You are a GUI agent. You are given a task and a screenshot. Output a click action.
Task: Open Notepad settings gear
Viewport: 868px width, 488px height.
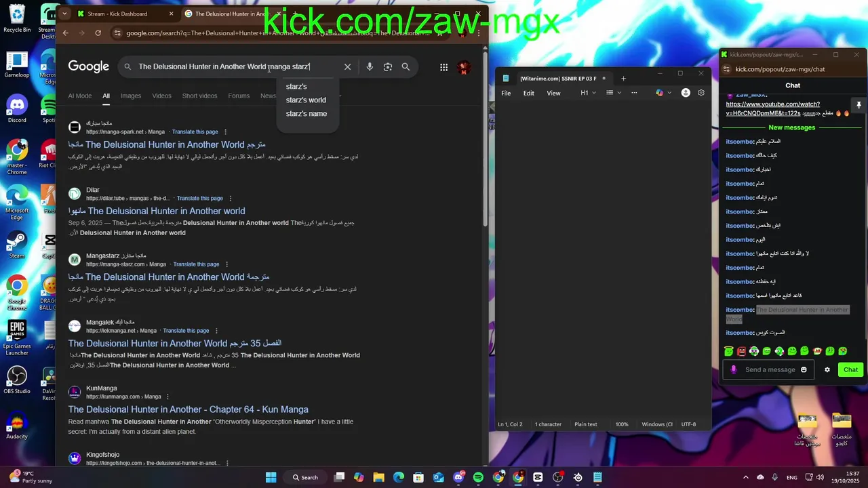[x=701, y=93]
